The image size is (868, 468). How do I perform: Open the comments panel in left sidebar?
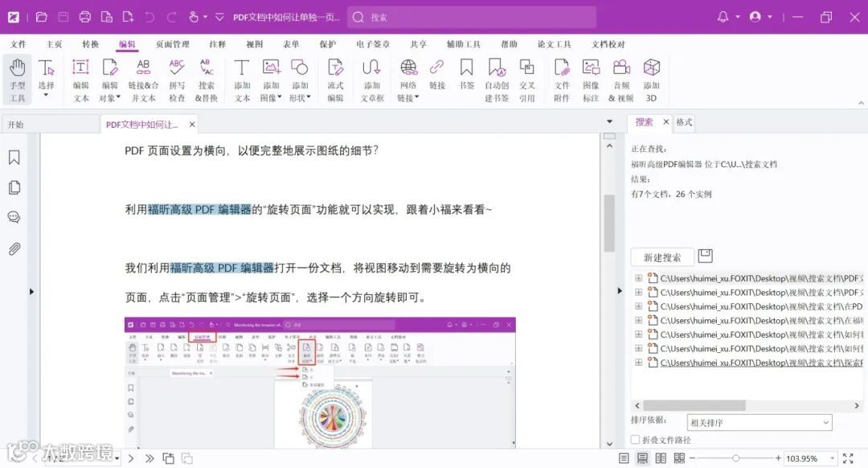[14, 217]
